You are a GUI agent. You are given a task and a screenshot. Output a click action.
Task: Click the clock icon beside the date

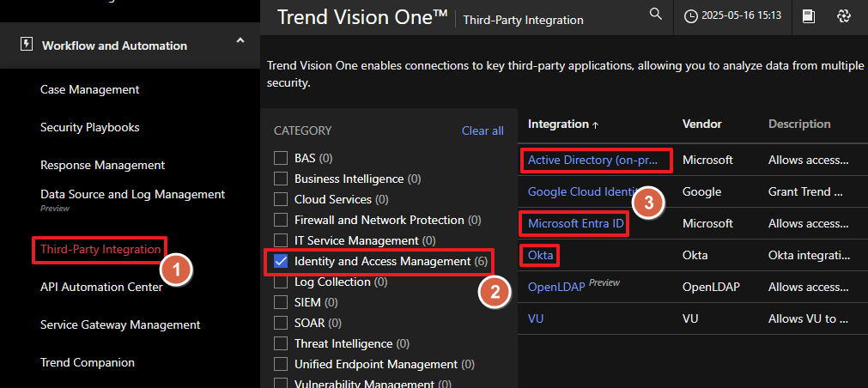[691, 15]
